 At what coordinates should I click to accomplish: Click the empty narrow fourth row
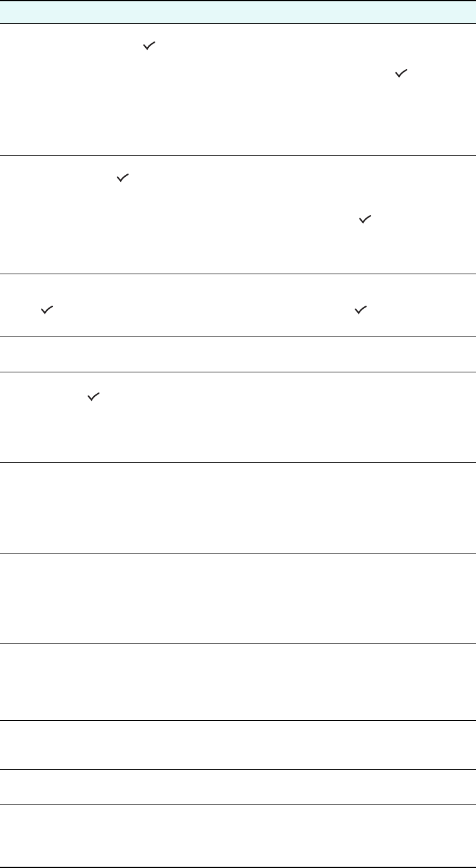pos(238,354)
